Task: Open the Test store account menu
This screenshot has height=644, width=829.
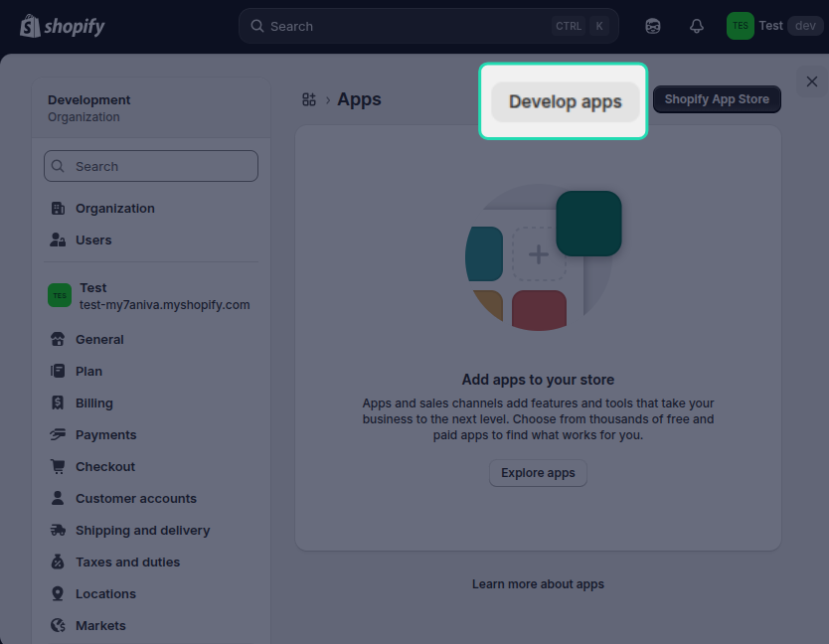Action: pos(774,26)
